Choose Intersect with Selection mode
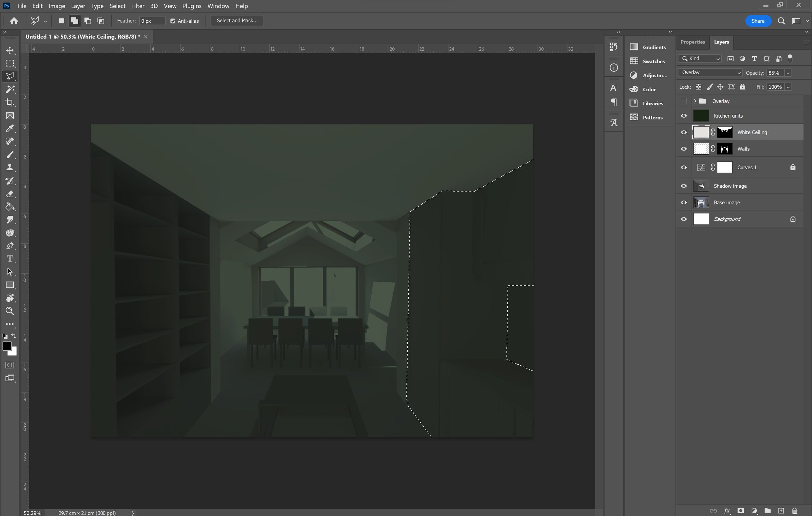 [x=100, y=21]
